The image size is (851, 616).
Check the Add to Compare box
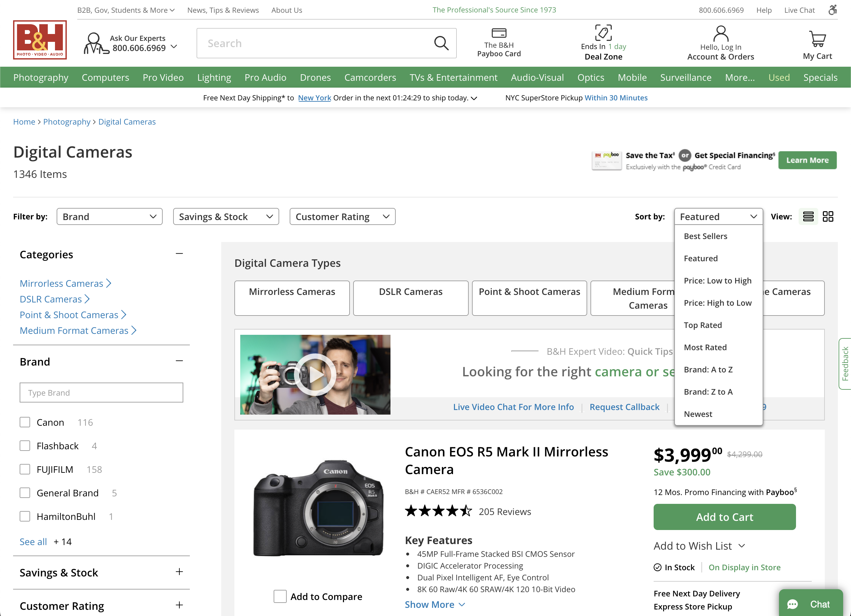click(x=280, y=596)
